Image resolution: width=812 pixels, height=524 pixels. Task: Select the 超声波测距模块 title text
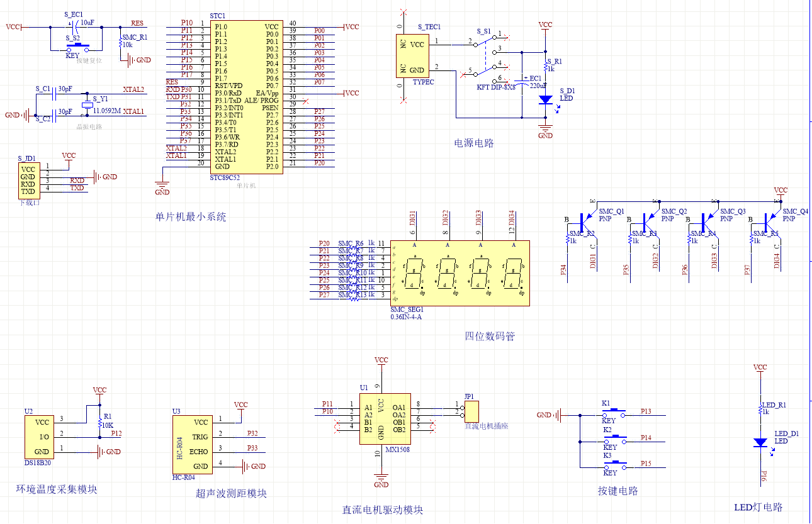(232, 494)
